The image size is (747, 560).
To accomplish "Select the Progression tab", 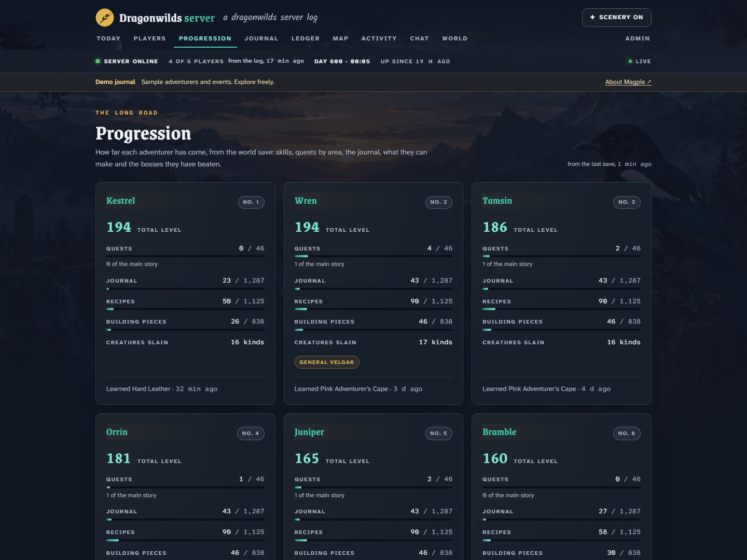I will [x=205, y=38].
